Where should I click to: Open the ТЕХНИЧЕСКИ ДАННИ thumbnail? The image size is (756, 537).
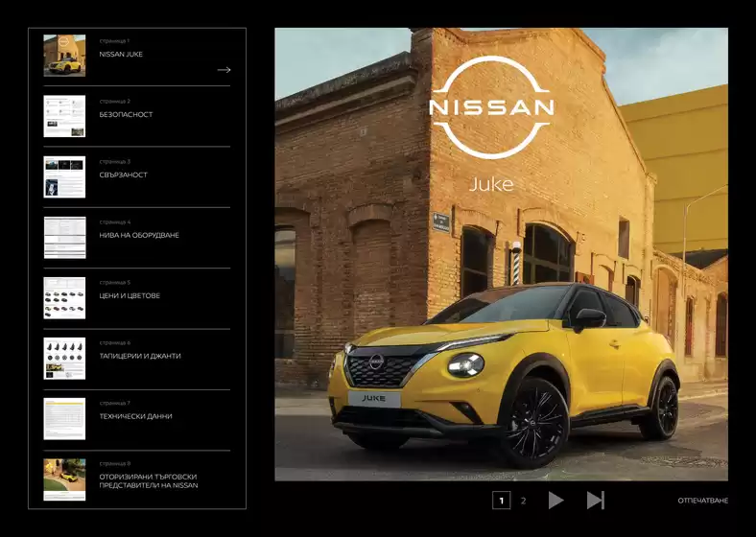point(64,419)
